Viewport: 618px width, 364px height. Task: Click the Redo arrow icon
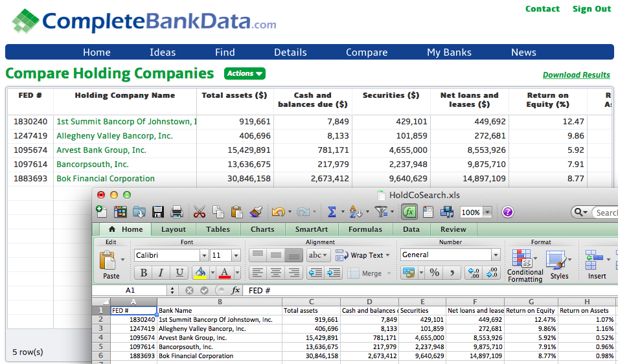pyautogui.click(x=303, y=212)
